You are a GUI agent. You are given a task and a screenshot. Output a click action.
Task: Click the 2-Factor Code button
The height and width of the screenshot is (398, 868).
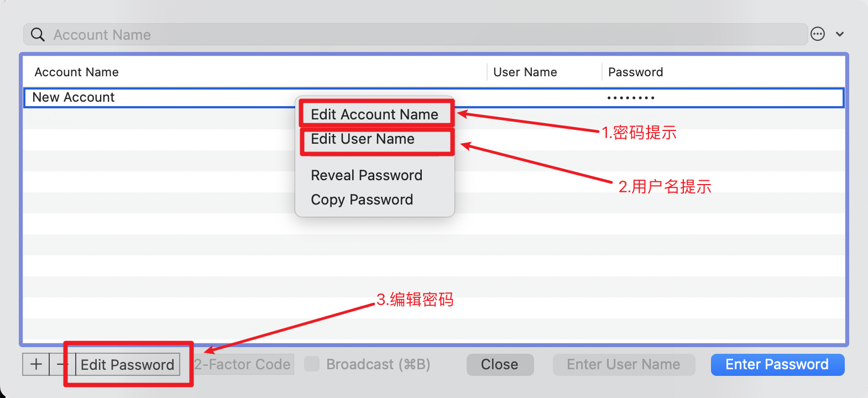click(x=242, y=364)
